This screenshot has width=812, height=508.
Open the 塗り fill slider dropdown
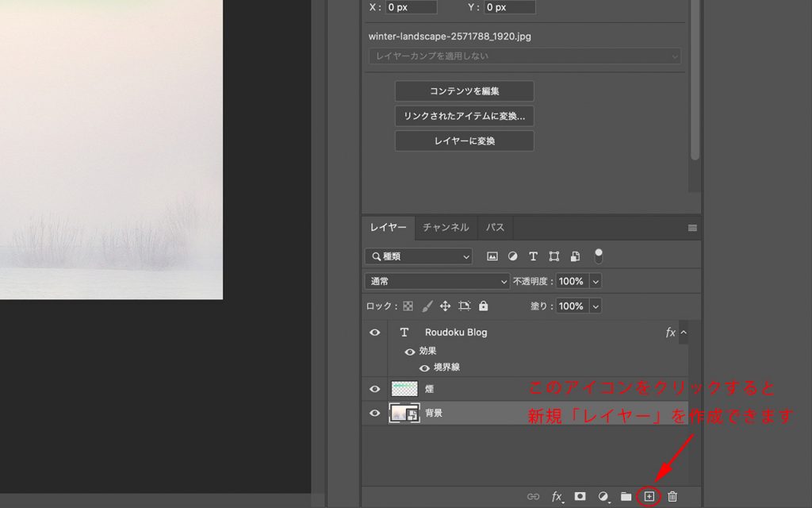click(x=596, y=306)
